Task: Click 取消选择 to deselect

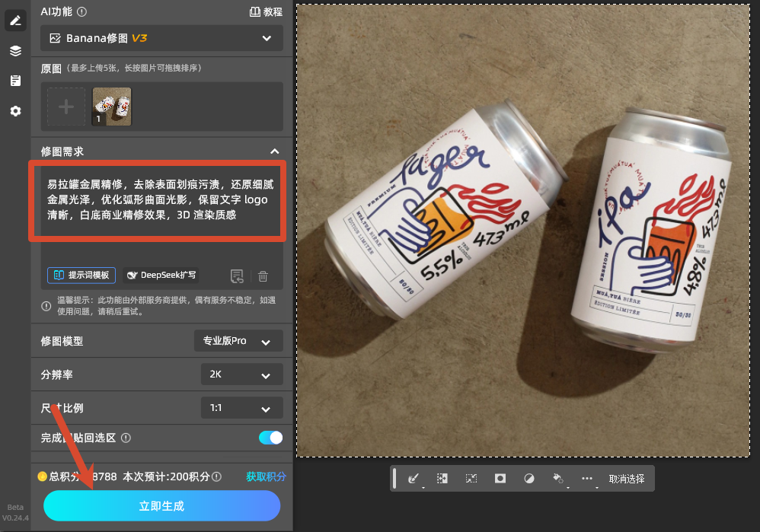Action: (626, 479)
